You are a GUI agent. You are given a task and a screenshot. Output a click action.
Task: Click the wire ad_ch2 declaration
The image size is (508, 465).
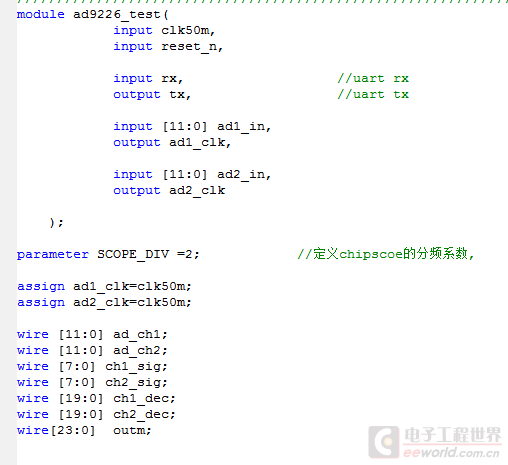coord(92,350)
